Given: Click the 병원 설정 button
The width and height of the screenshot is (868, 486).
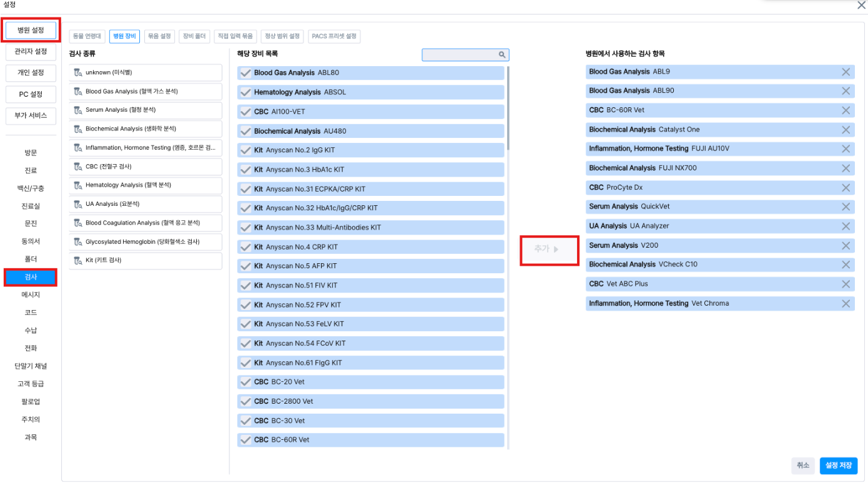Looking at the screenshot, I should 31,30.
